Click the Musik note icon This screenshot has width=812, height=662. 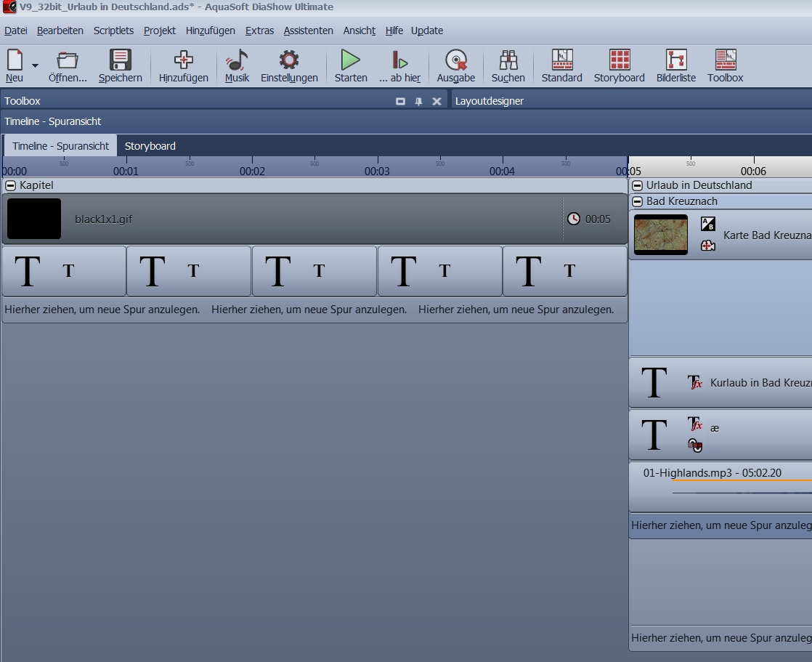point(237,60)
